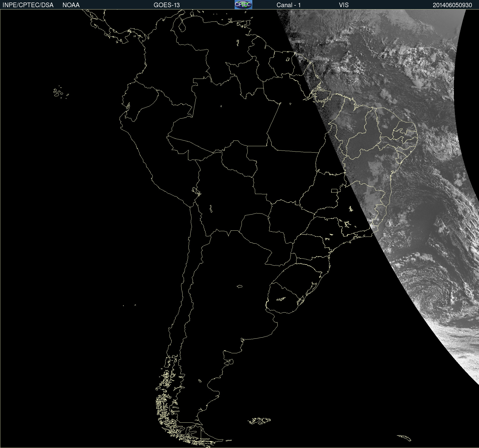The width and height of the screenshot is (479, 448).
Task: Select the VIS channel label
Action: click(x=344, y=5)
